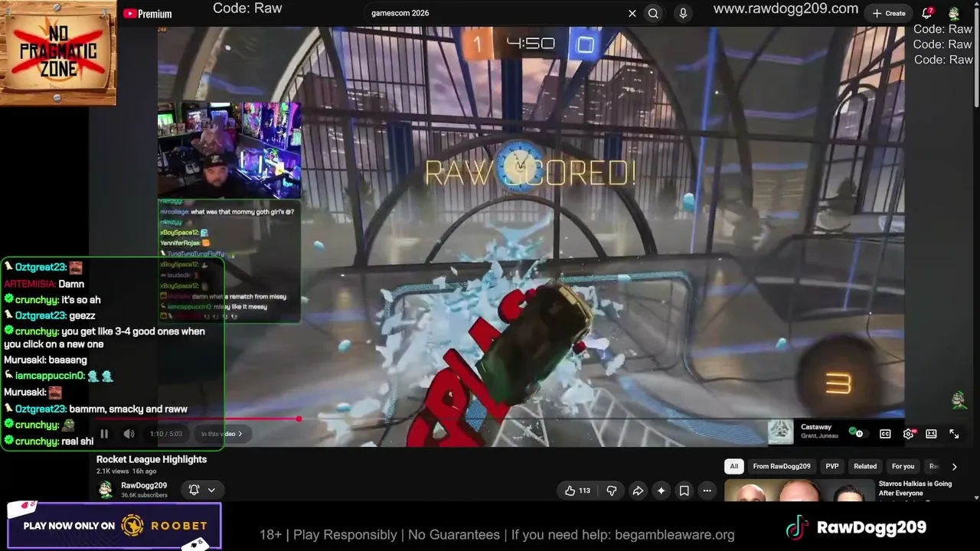Share this video
The width and height of the screenshot is (980, 551).
point(637,491)
